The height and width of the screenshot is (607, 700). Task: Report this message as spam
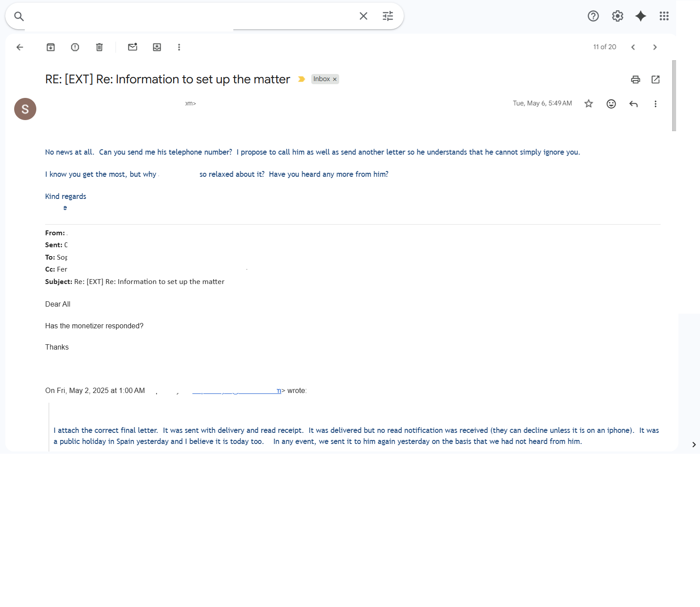pos(75,47)
